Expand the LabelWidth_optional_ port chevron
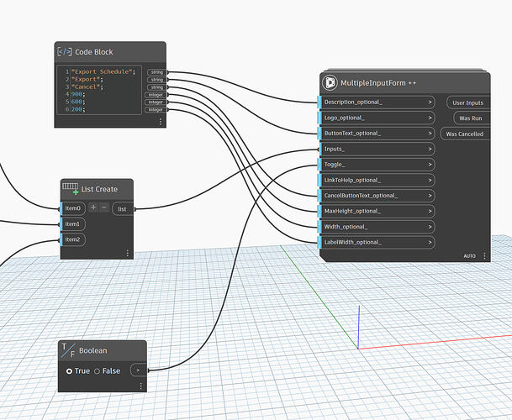Screen dimensions: 512x420 429,242
